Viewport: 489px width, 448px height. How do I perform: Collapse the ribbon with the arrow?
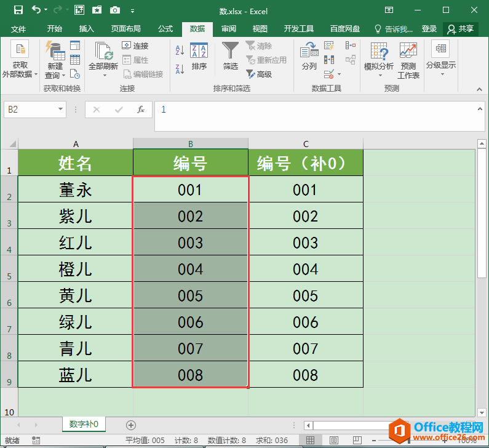click(x=479, y=89)
